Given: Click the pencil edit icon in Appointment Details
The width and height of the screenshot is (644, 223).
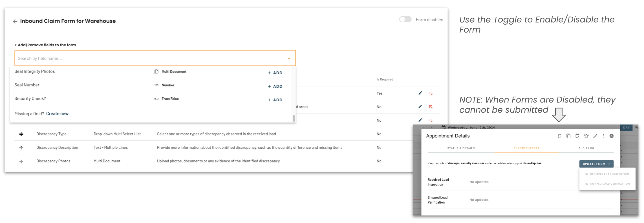Looking at the screenshot, I should pyautogui.click(x=595, y=136).
